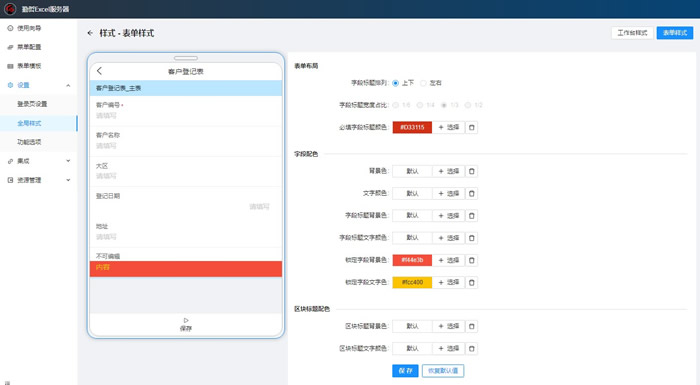Click the blue 保存 button
This screenshot has height=385, width=700.
click(x=405, y=371)
